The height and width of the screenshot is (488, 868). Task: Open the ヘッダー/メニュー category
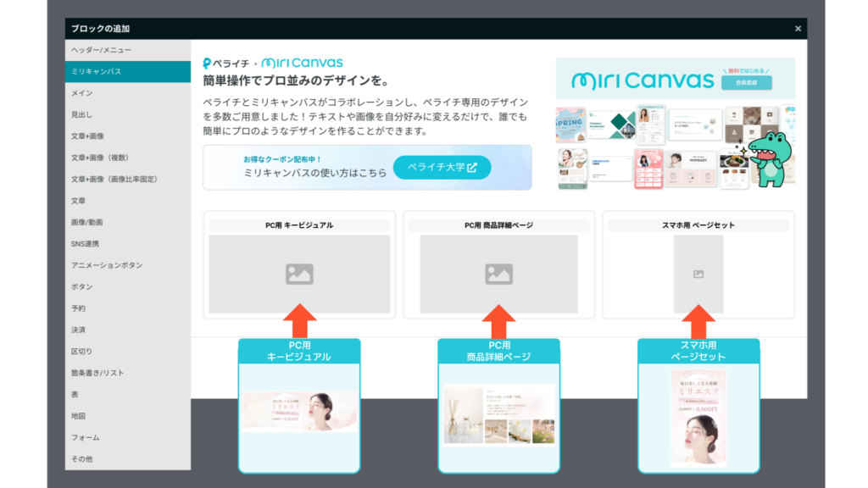click(x=128, y=50)
